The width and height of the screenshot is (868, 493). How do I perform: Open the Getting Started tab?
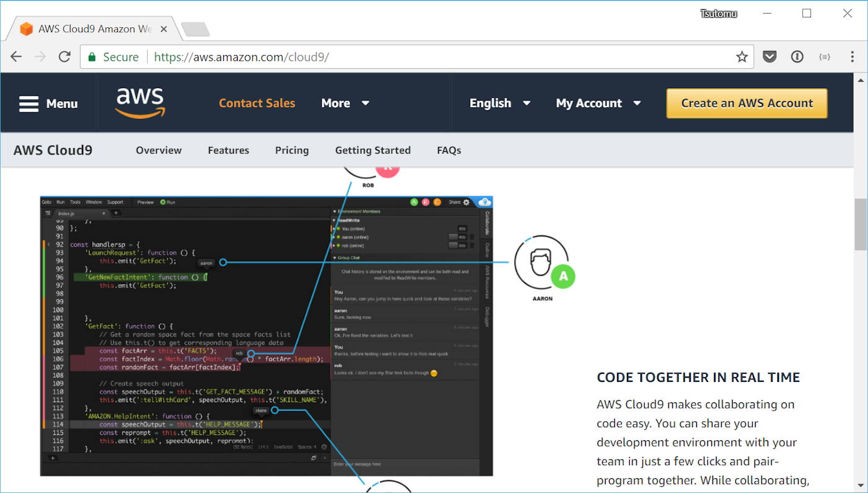(373, 150)
